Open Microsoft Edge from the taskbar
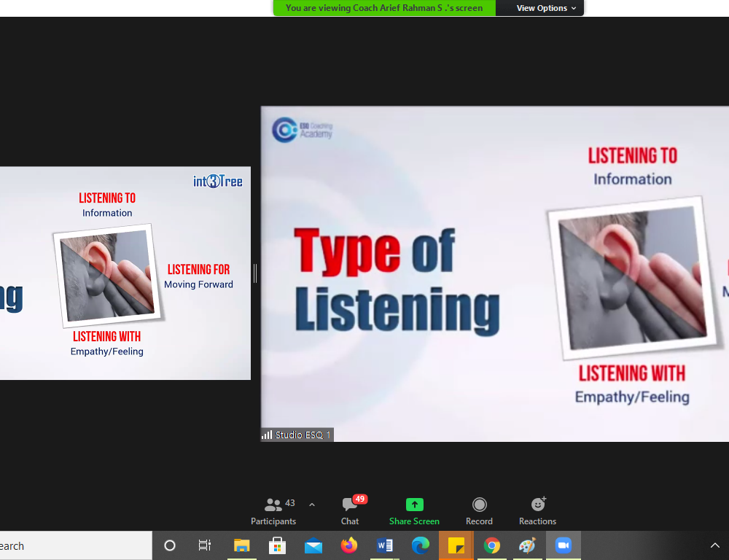 point(421,545)
